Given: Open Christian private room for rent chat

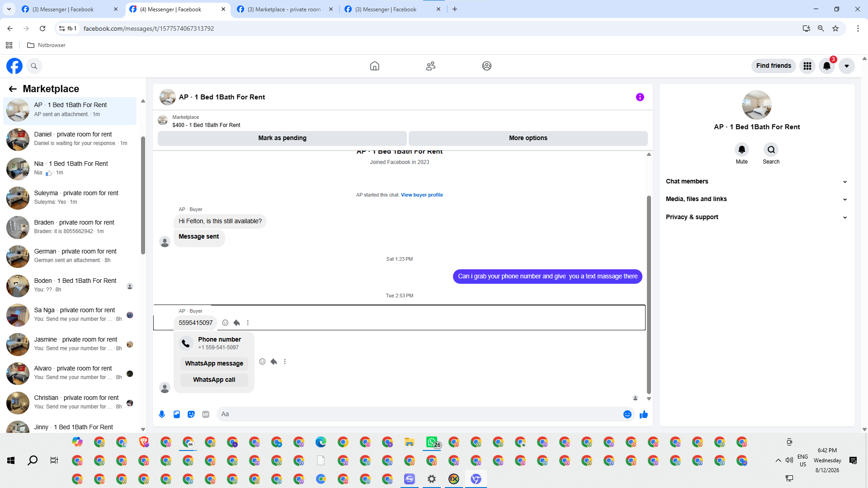Looking at the screenshot, I should coord(70,403).
